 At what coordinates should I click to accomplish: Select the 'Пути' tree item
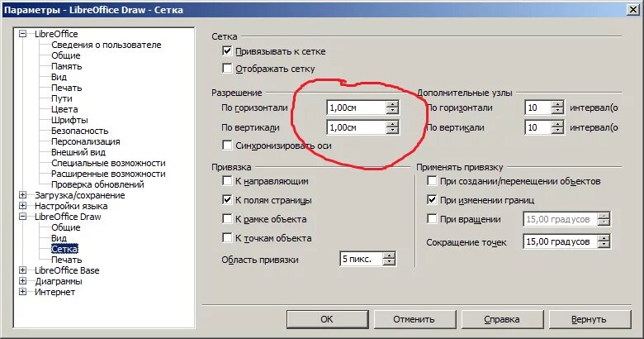tap(62, 98)
